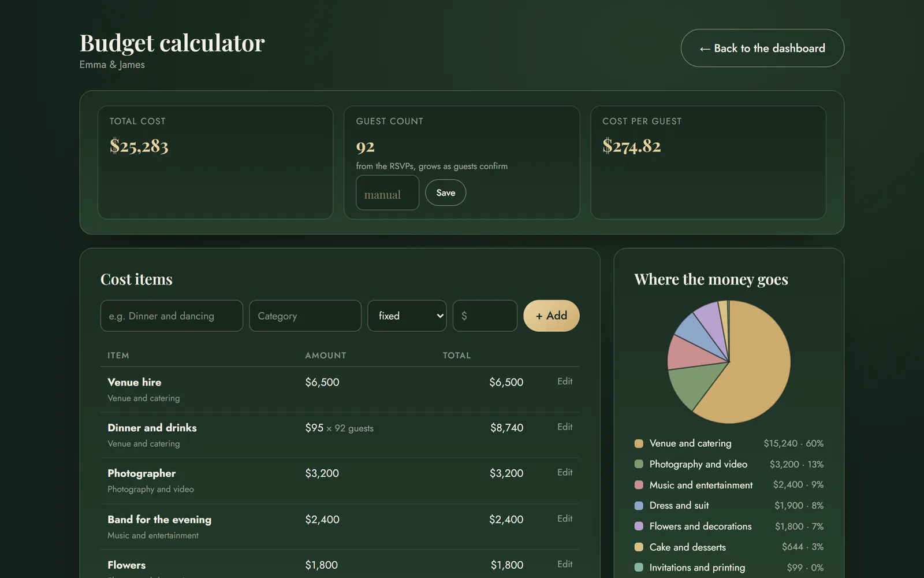Click the Dress and suit legend swatch
The image size is (924, 578).
639,506
